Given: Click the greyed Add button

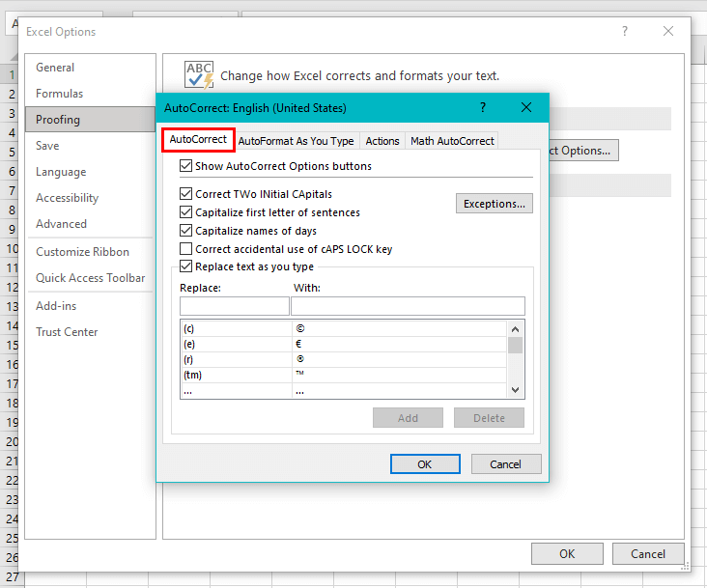Looking at the screenshot, I should pyautogui.click(x=408, y=418).
